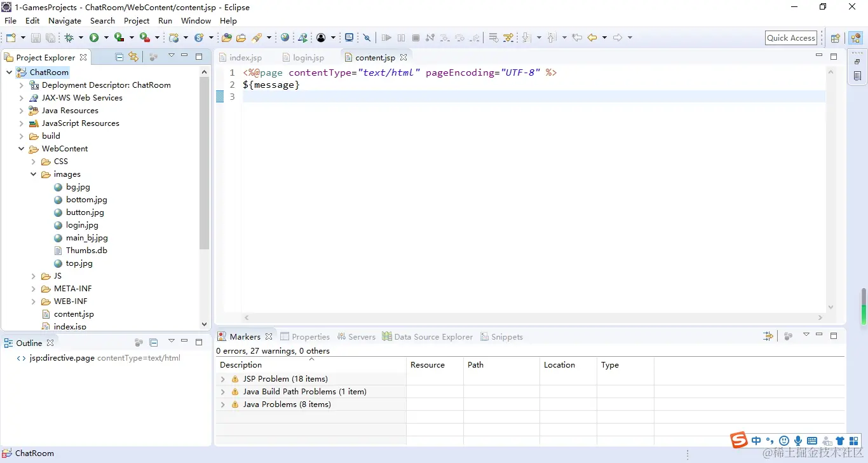Expand the CSS folder

34,162
